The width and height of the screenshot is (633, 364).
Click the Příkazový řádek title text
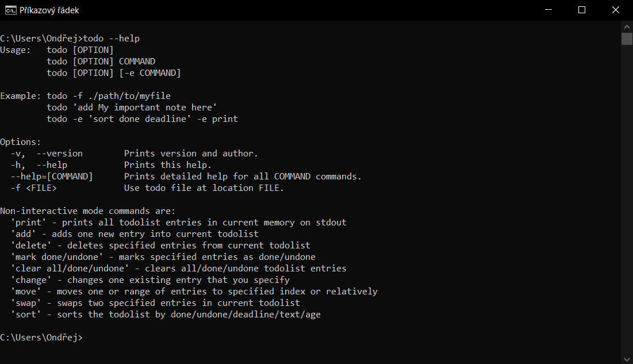(49, 10)
